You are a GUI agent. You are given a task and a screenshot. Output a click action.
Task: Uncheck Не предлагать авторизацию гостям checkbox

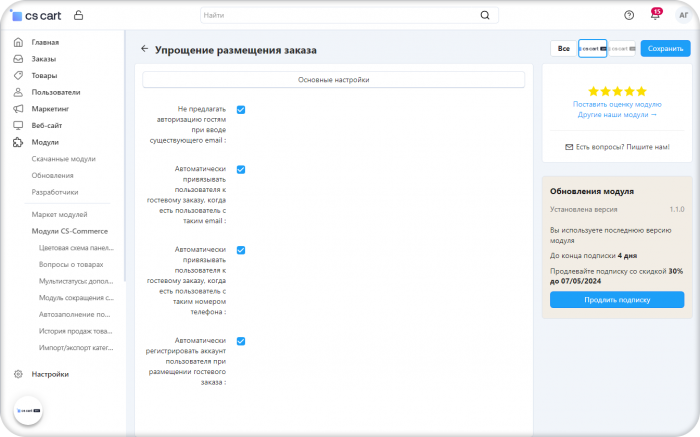(241, 110)
